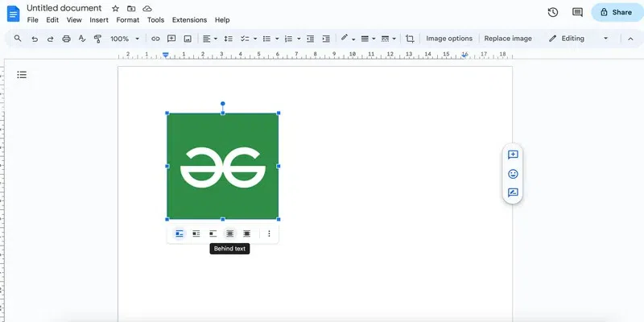Open the comment history icon

[x=577, y=12]
